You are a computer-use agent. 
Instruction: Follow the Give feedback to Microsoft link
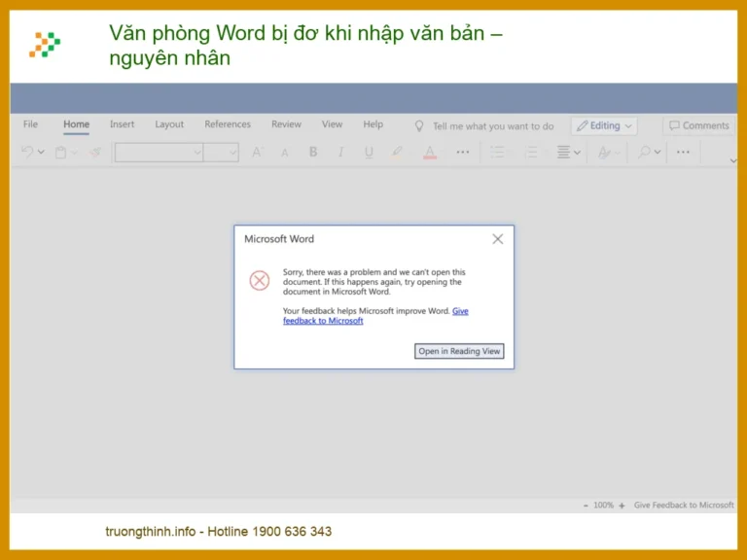tap(323, 321)
